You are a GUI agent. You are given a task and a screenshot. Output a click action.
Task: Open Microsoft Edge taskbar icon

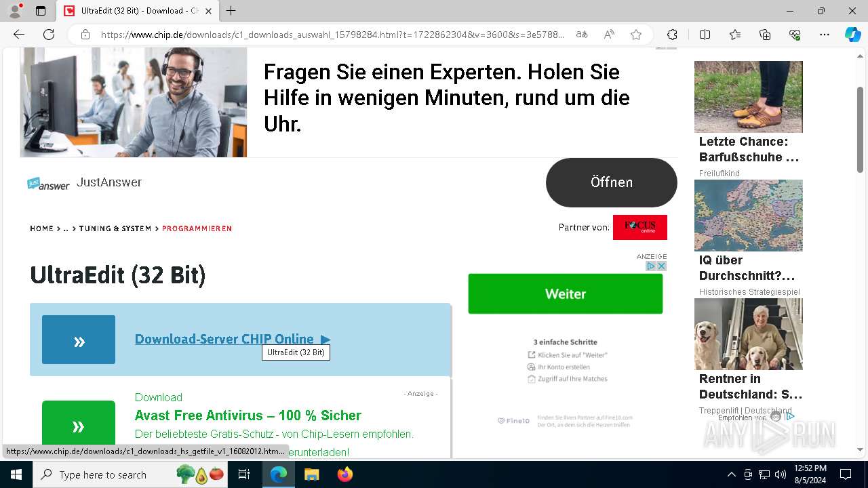[279, 474]
